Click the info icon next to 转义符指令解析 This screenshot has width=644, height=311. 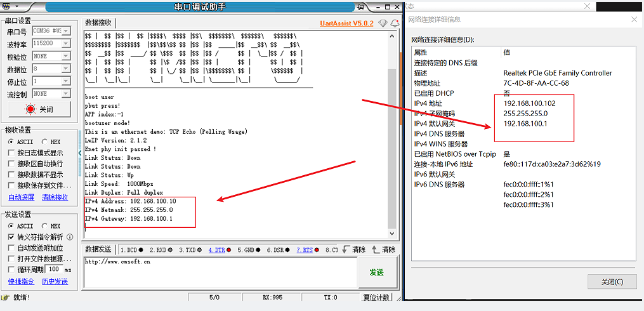70,237
